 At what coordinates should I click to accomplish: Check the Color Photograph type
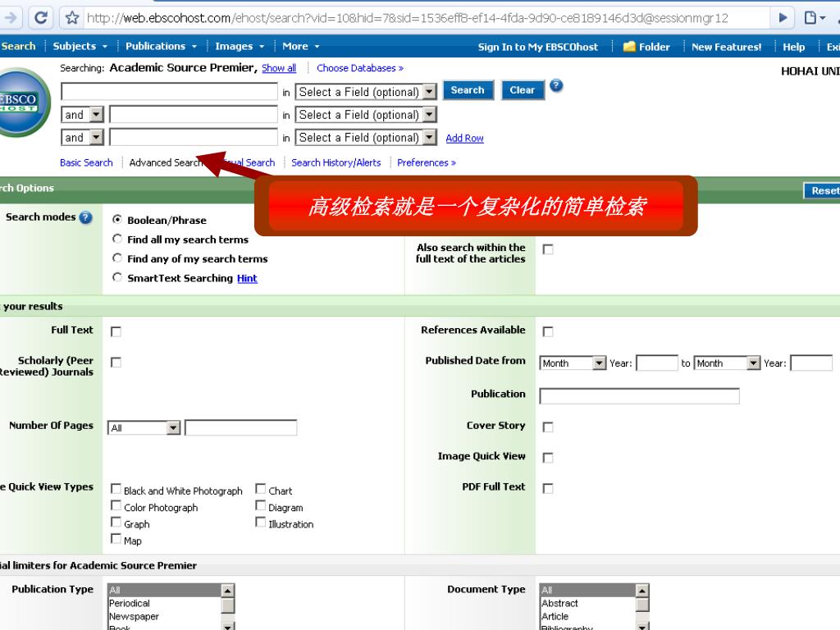[116, 505]
